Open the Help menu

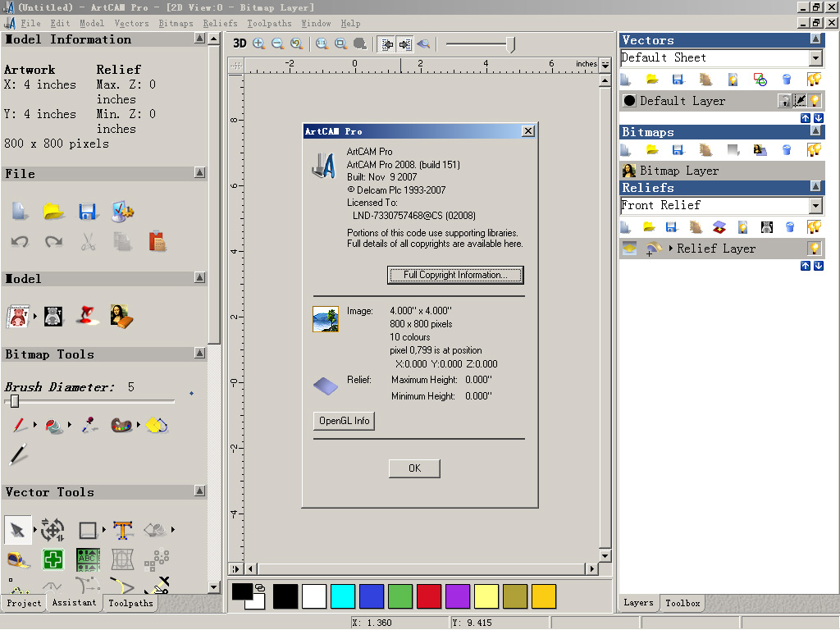350,24
